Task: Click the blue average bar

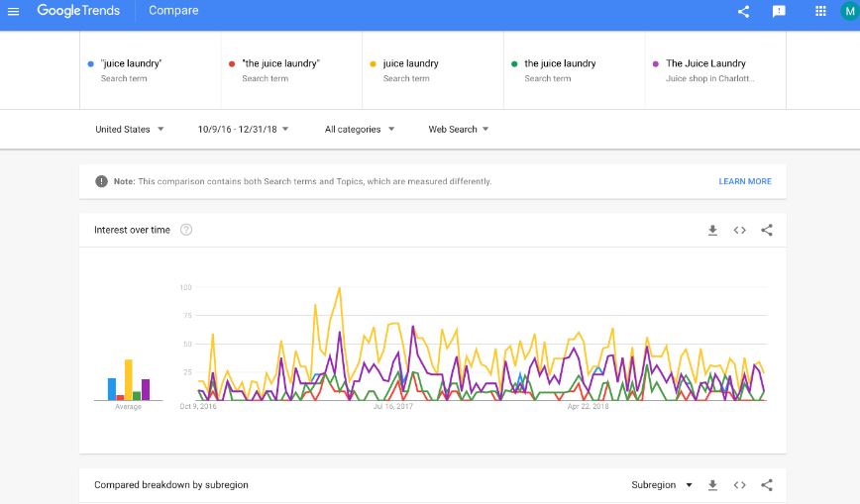Action: coord(112,389)
